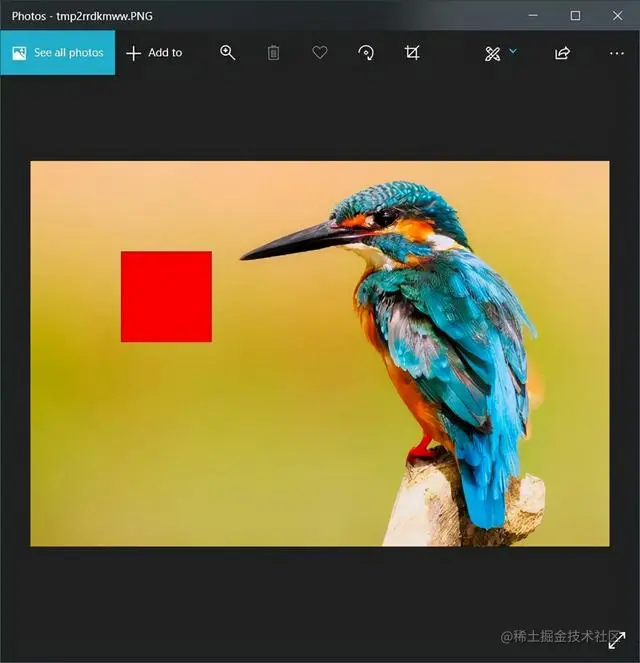Open the crop tool
This screenshot has width=640, height=663.
point(412,53)
